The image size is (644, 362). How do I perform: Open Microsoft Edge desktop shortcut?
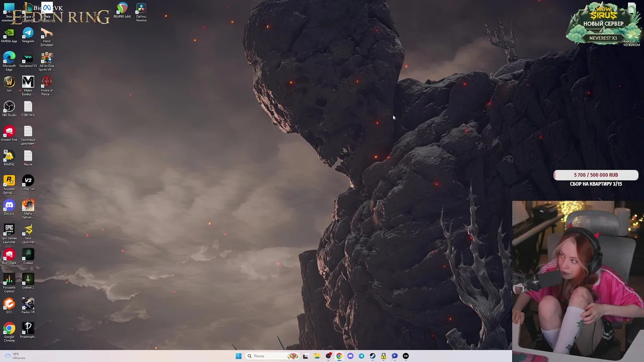[x=9, y=61]
